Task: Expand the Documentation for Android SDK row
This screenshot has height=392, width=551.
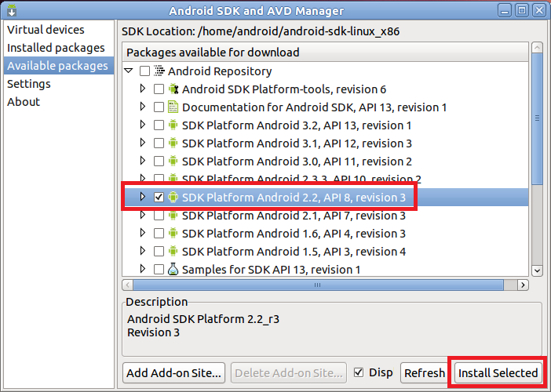Action: [x=143, y=107]
